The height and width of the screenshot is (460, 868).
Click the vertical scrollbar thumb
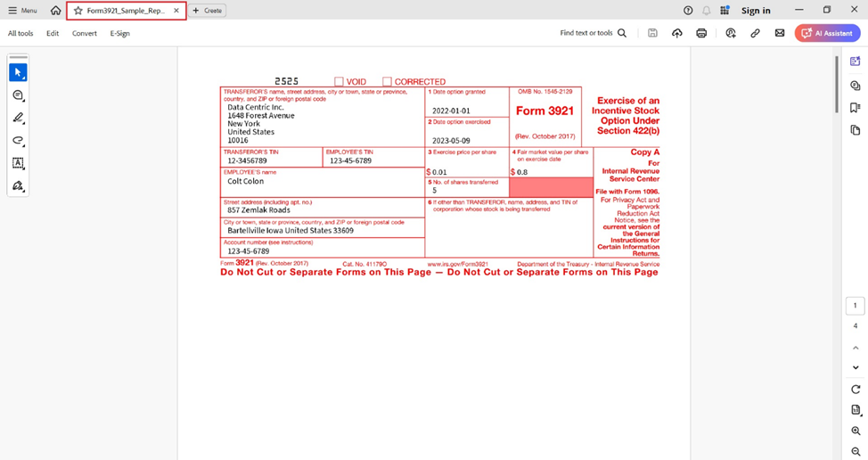837,85
